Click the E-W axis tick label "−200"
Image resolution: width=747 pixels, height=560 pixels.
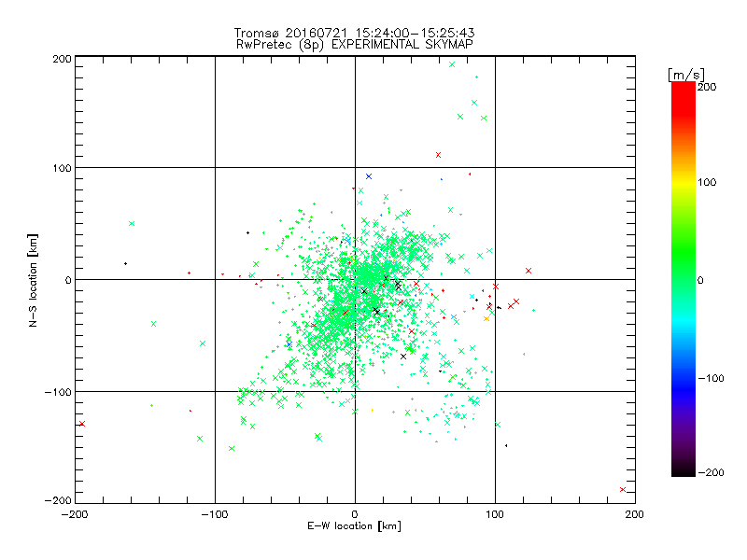coord(75,514)
